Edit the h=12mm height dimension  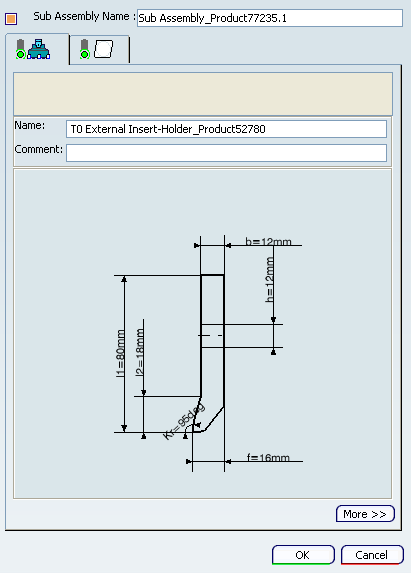[x=269, y=280]
